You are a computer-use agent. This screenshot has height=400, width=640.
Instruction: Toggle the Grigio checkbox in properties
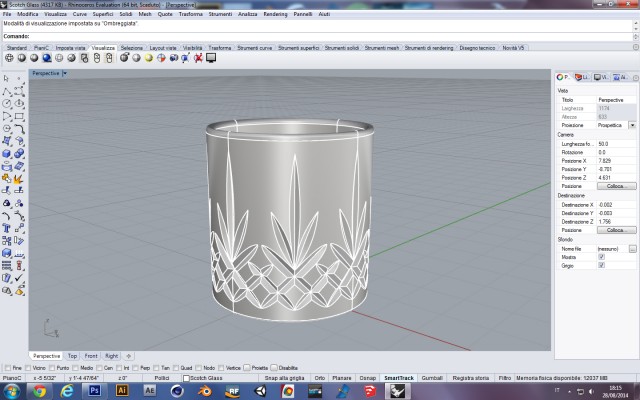[601, 265]
